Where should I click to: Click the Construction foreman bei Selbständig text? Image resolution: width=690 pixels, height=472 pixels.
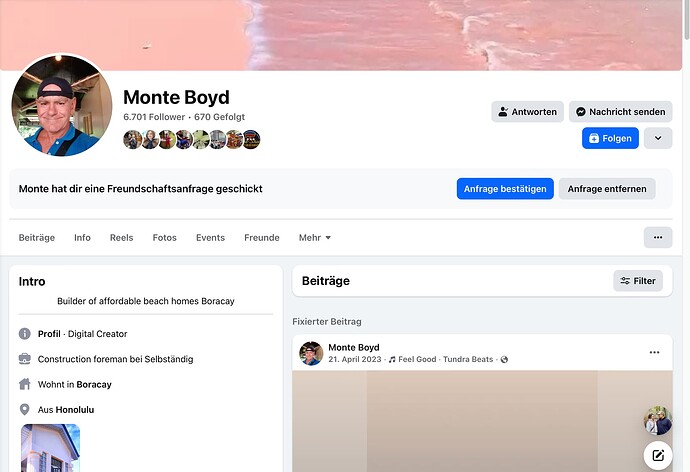[x=115, y=359]
